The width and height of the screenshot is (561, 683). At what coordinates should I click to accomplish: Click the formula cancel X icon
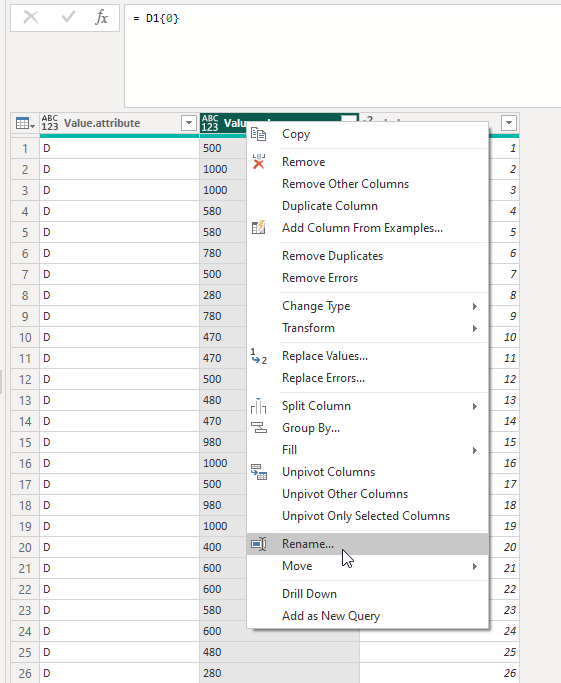tap(30, 17)
